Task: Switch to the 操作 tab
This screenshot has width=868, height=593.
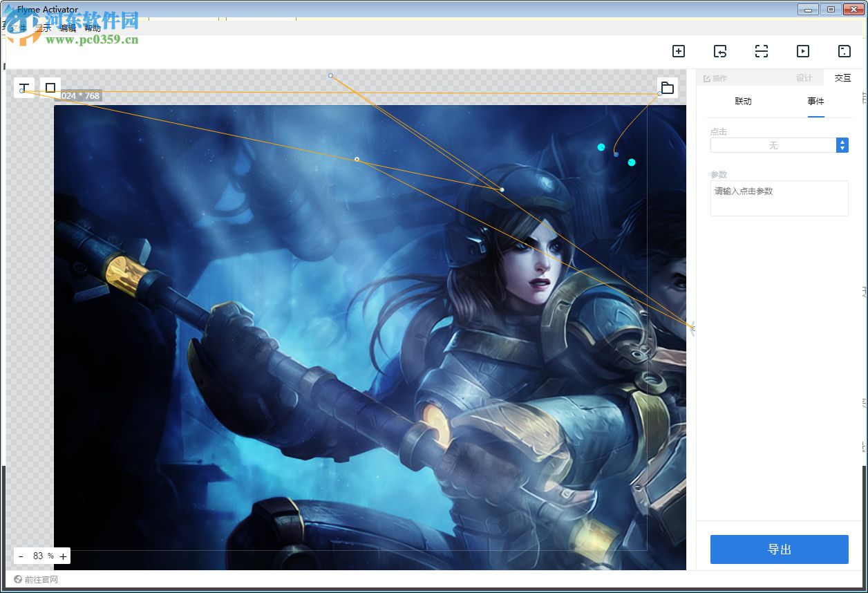Action: [715, 78]
